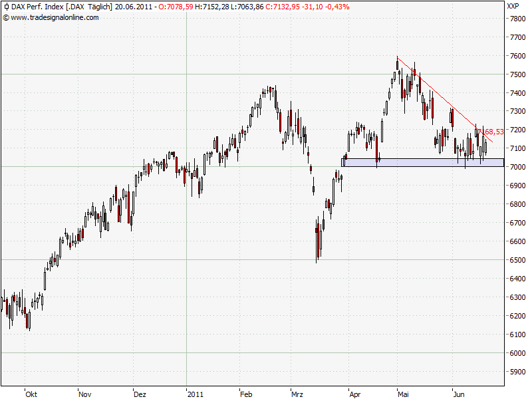Viewport: 532px width, 399px height.
Task: Click the 'Nov' label on the time axis
Action: tap(85, 394)
